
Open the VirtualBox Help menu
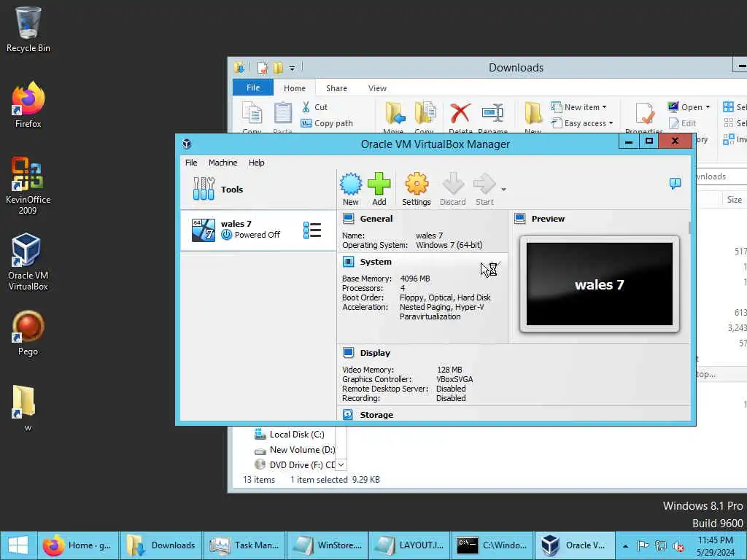tap(256, 163)
